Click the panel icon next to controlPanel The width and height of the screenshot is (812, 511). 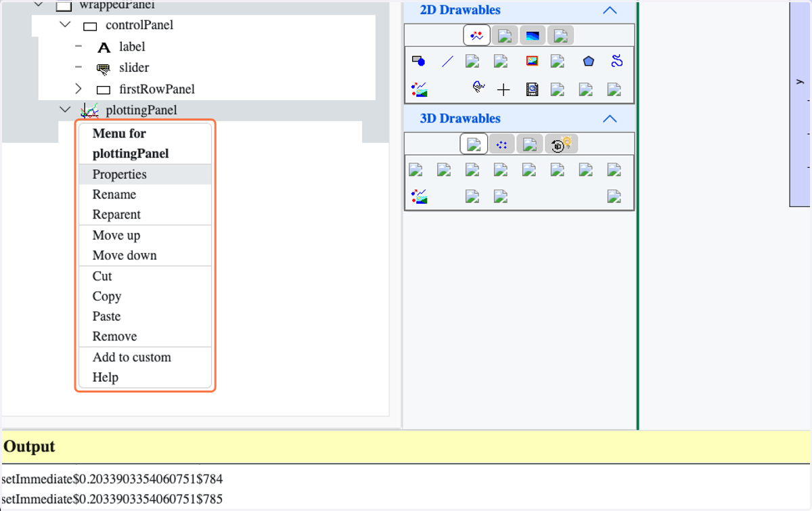(x=90, y=26)
